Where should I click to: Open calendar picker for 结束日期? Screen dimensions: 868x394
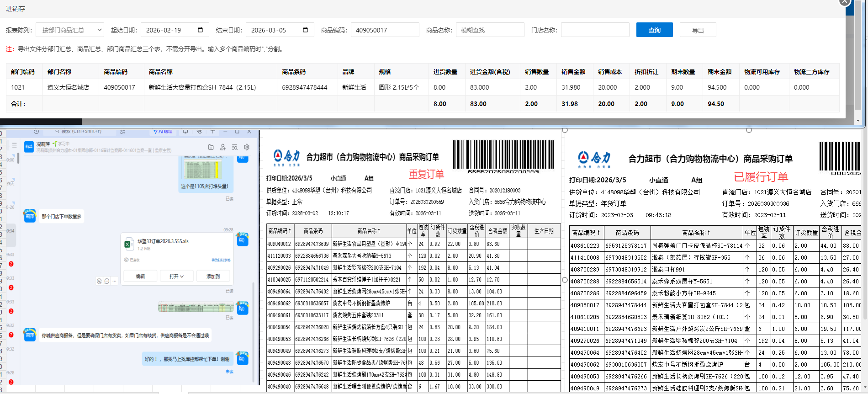305,30
